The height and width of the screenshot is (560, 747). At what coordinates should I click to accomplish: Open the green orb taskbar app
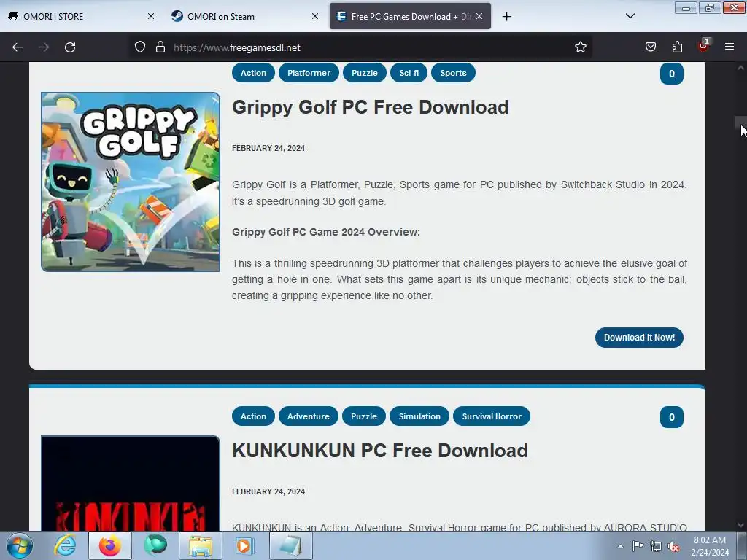[155, 545]
